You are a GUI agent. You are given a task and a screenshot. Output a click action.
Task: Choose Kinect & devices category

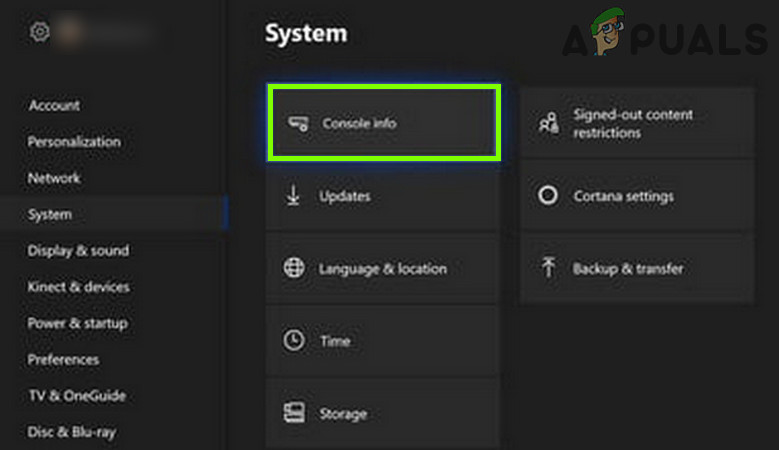(x=78, y=287)
